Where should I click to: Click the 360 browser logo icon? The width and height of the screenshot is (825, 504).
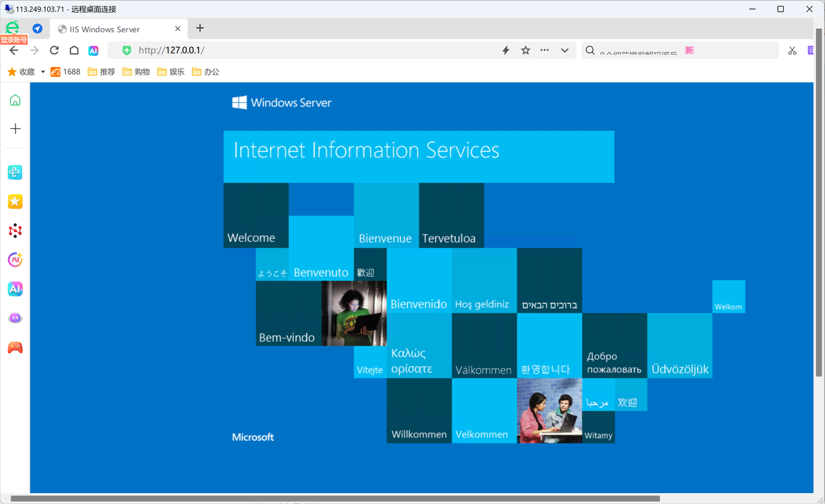12,28
